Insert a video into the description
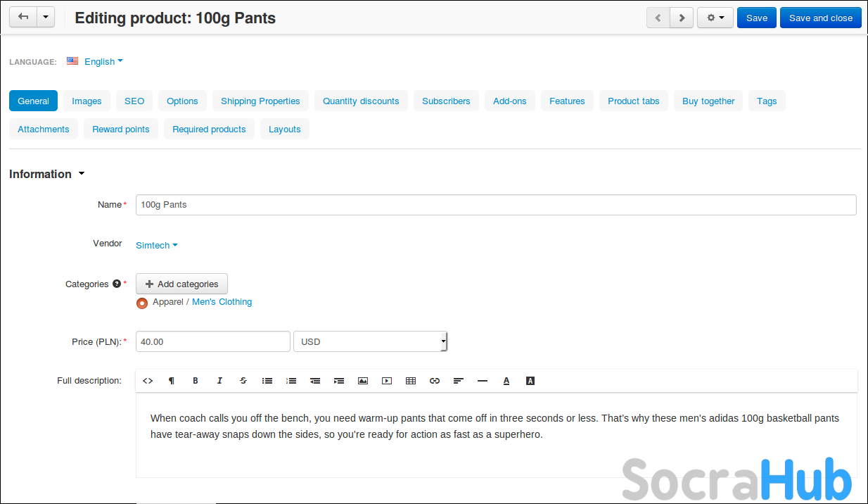Screen dimensions: 868x504 387,381
